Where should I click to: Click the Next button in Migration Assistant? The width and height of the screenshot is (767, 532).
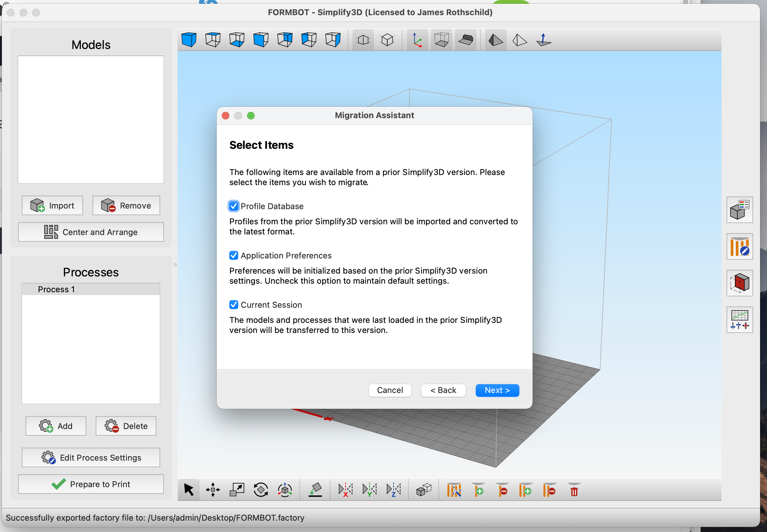click(x=497, y=390)
